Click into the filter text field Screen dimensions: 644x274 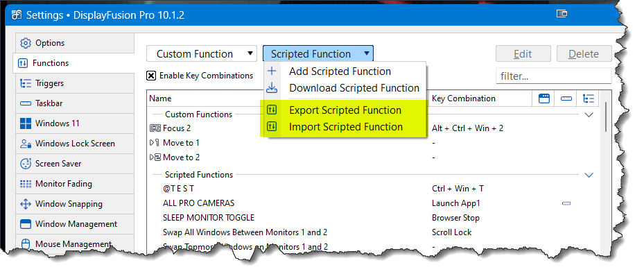point(553,76)
